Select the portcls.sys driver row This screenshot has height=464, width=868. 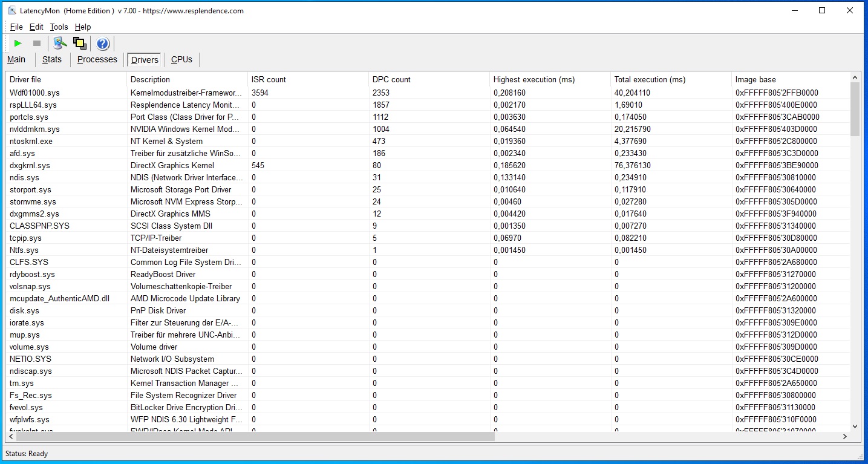click(428, 117)
